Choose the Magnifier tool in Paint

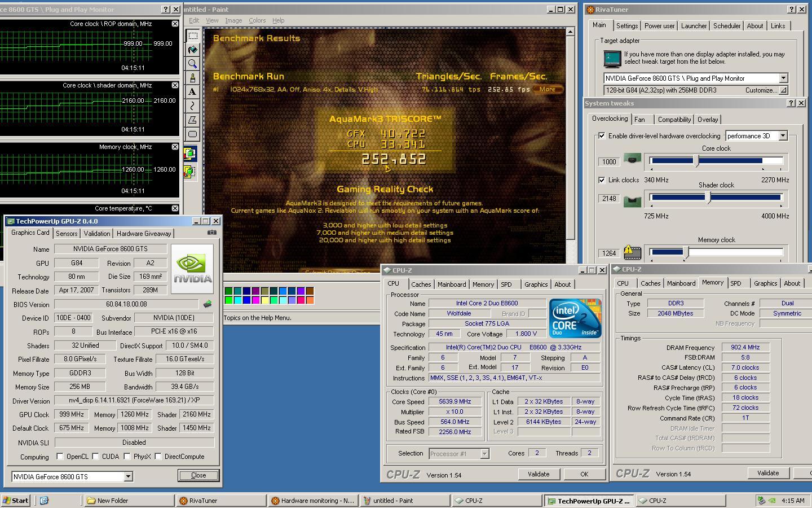tap(192, 64)
